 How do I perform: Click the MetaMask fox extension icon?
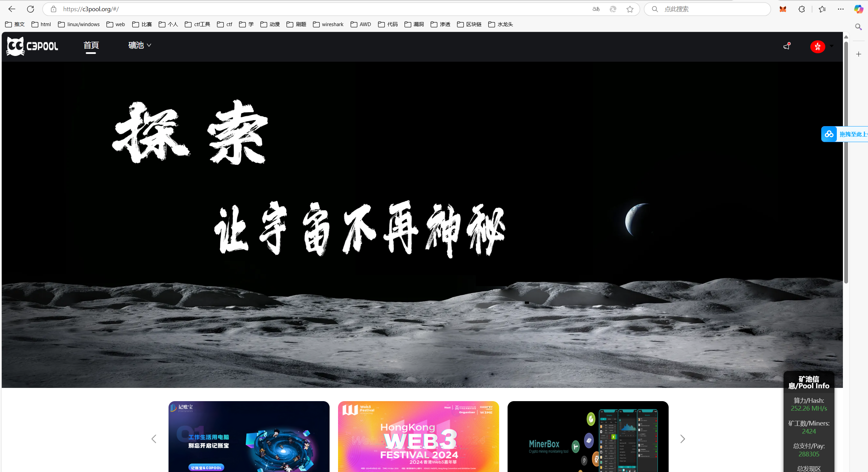point(783,9)
